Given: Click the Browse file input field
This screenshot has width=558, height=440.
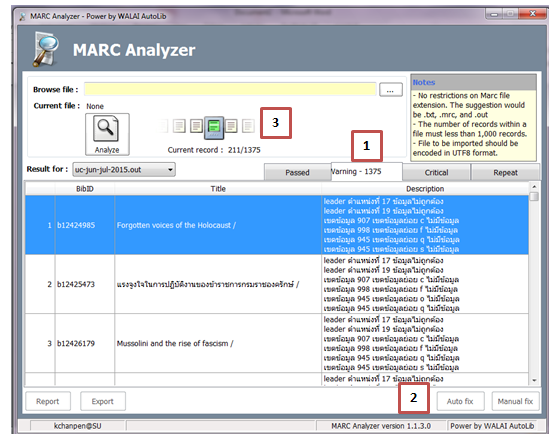Looking at the screenshot, I should (230, 89).
